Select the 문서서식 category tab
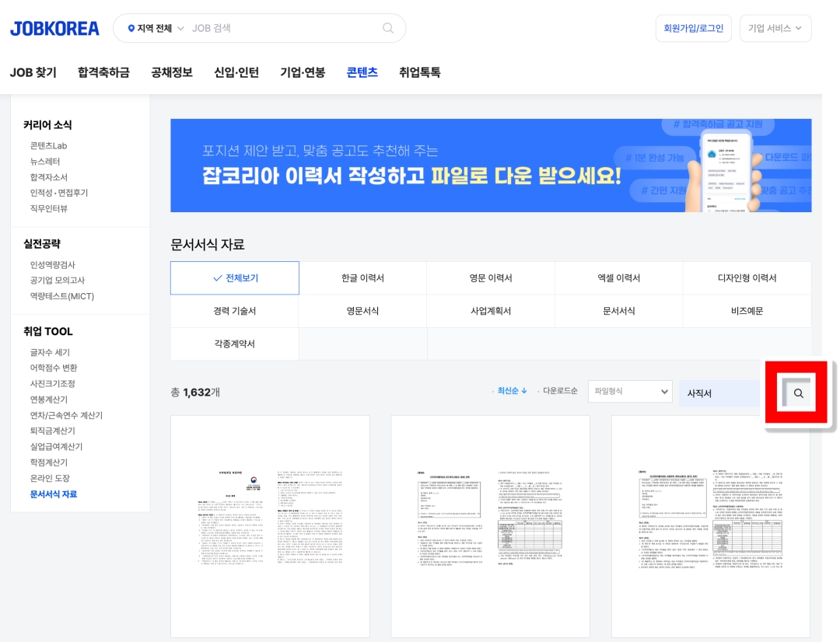This screenshot has width=840, height=642. pos(619,311)
